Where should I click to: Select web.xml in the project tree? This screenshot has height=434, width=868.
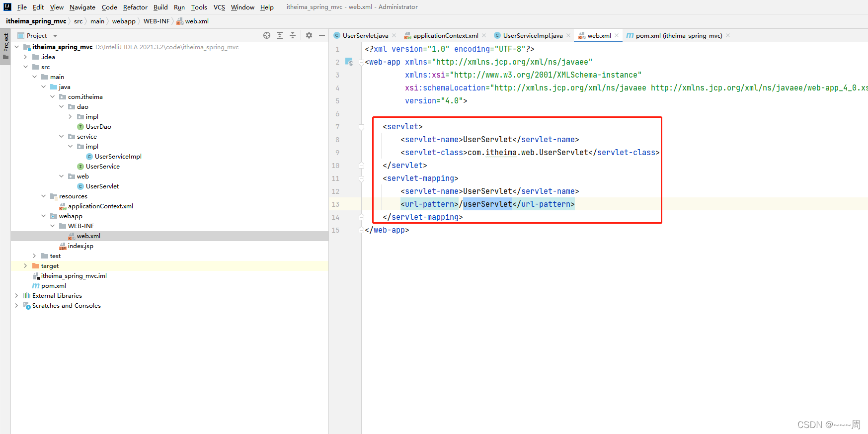(x=88, y=236)
